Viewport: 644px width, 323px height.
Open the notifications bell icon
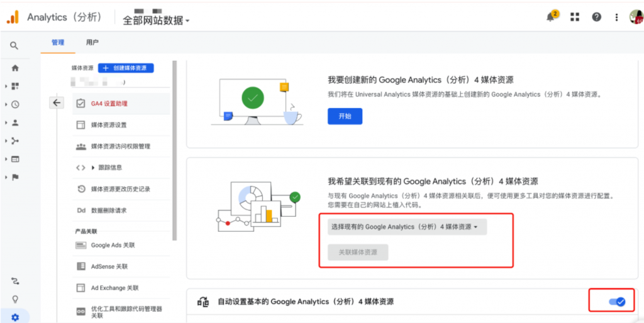551,18
